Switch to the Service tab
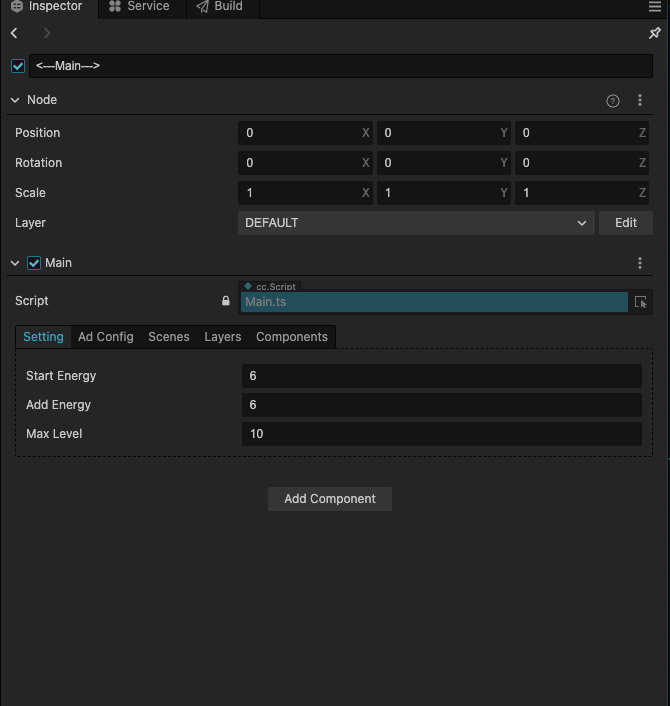 click(x=139, y=7)
